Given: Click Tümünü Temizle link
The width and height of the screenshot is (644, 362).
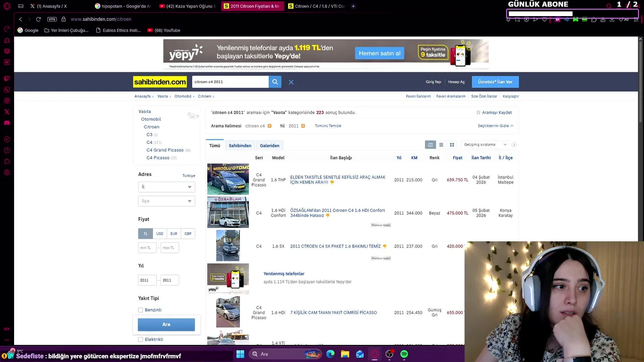Looking at the screenshot, I should (328, 126).
